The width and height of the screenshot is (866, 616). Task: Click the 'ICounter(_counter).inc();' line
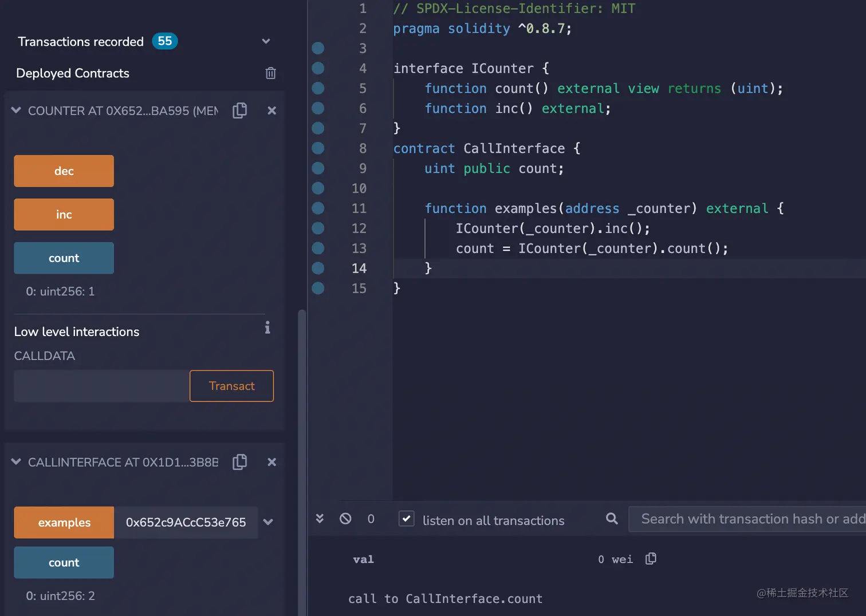(x=553, y=228)
